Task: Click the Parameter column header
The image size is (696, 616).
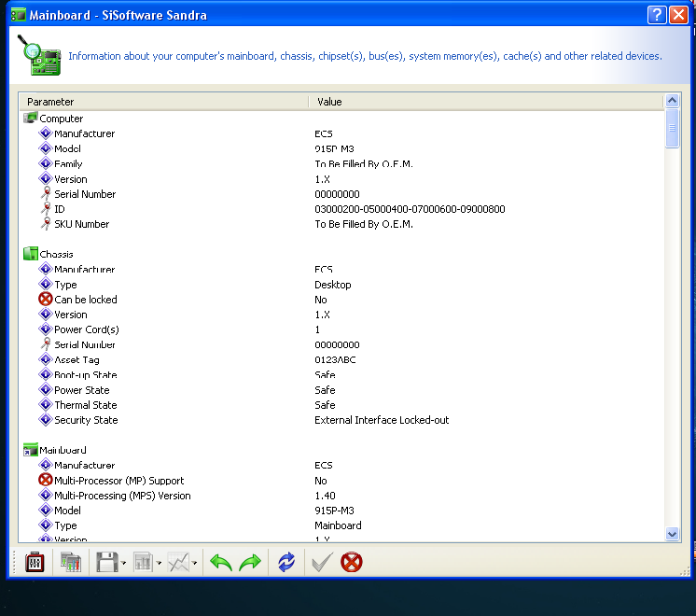Action: pyautogui.click(x=164, y=102)
